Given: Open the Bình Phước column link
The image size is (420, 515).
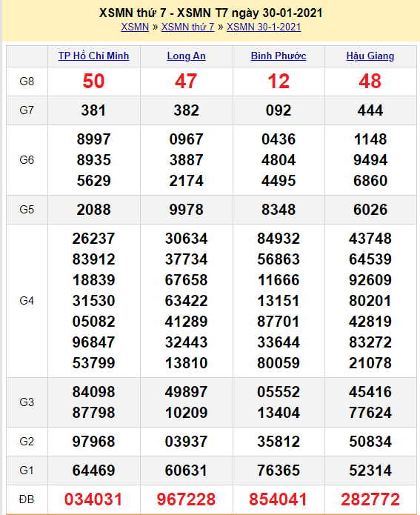Looking at the screenshot, I should 279,56.
